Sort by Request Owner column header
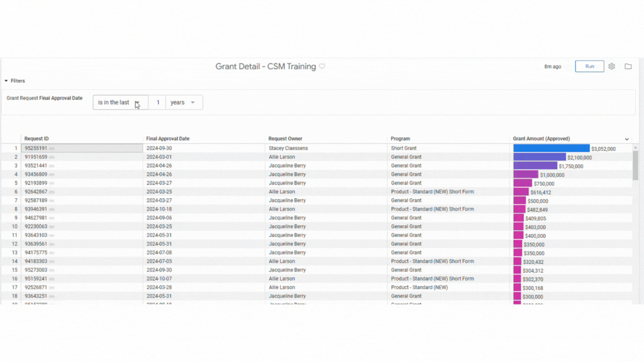 [286, 139]
